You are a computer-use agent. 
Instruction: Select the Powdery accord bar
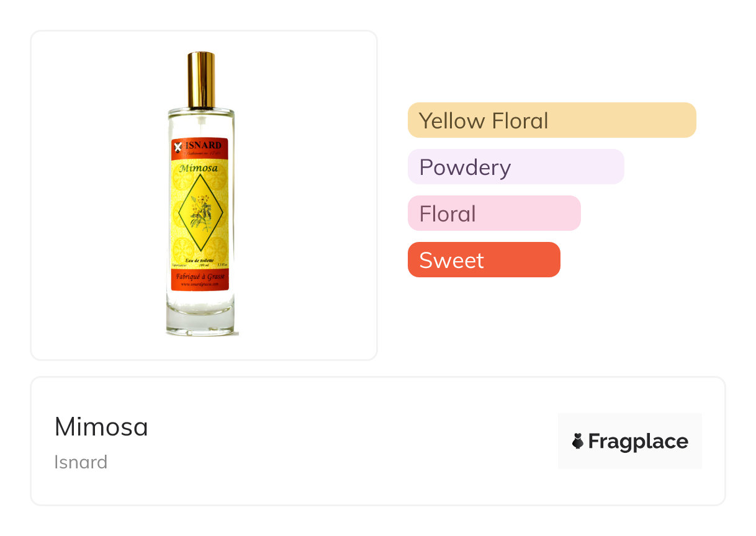tap(515, 167)
